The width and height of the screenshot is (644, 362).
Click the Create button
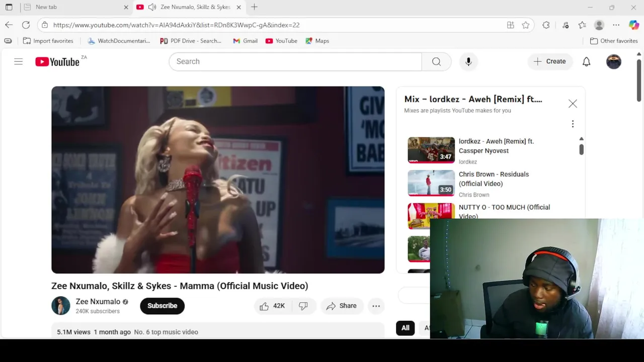click(x=550, y=61)
